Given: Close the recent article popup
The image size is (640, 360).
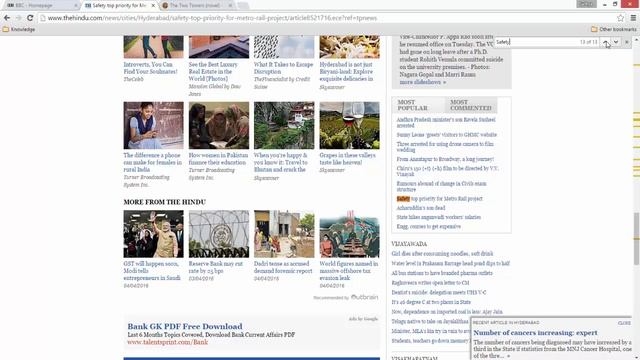Looking at the screenshot, I should point(624,323).
